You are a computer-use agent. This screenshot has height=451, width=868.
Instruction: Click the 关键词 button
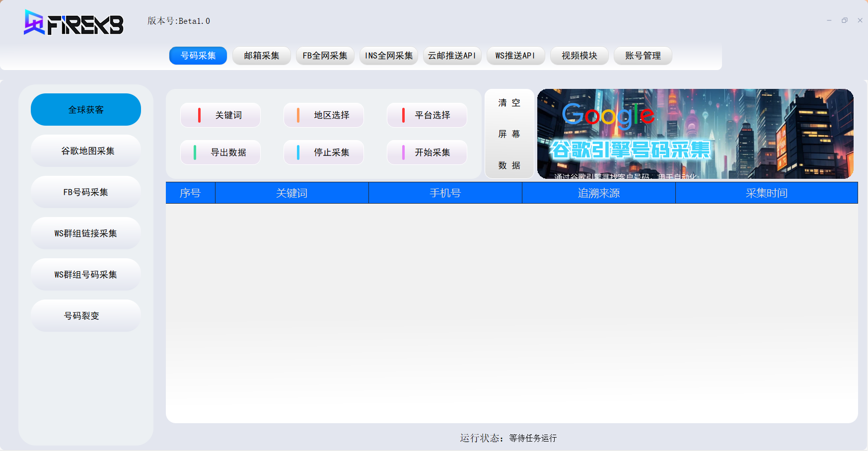(x=220, y=115)
